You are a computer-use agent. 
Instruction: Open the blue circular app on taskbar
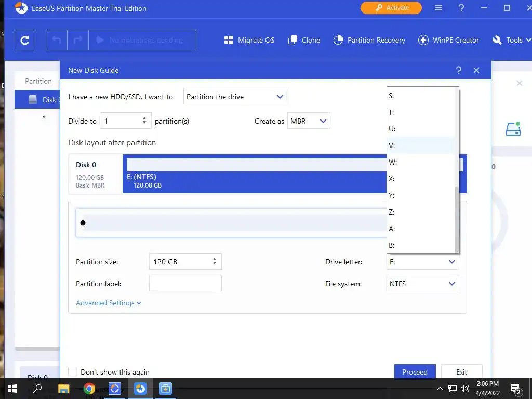point(115,389)
